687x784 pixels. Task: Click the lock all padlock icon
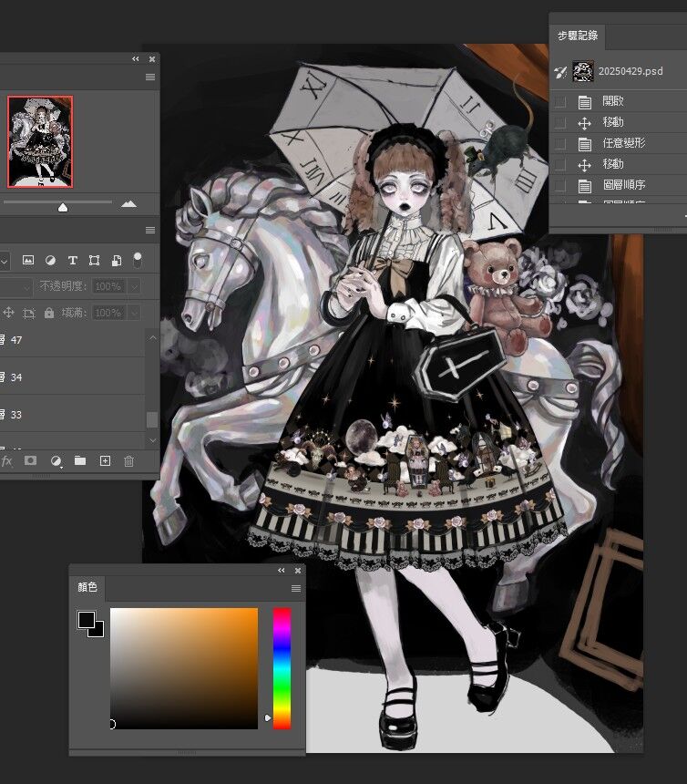49,313
